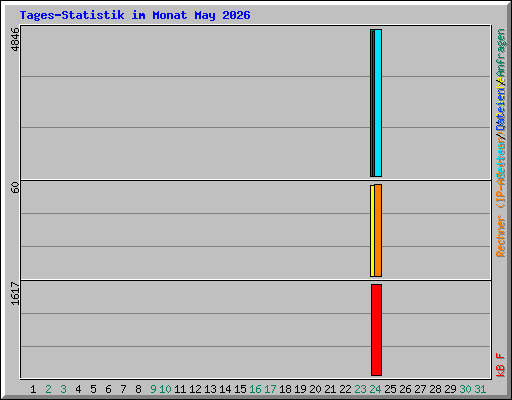Click green day label 23
The height and width of the screenshot is (400, 512).
click(x=360, y=389)
